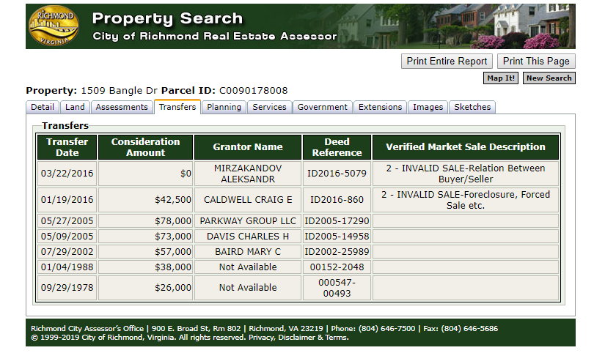Open the Detail tab
The image size is (594, 364).
point(43,107)
